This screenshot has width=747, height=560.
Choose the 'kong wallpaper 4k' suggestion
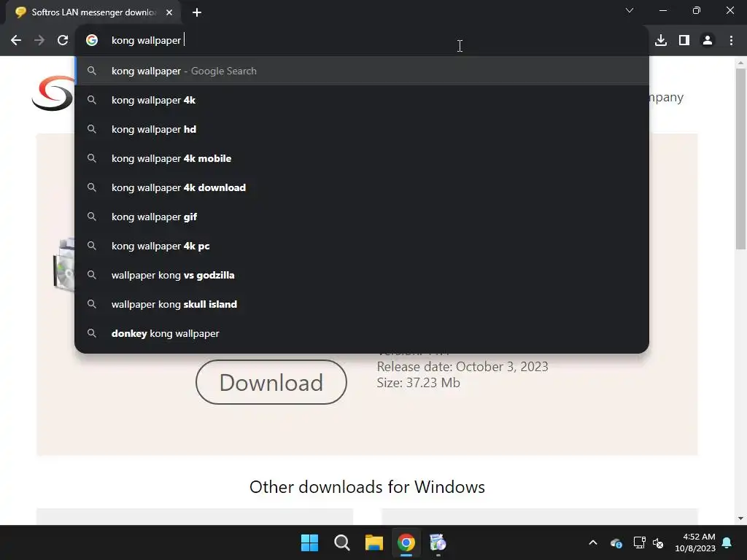362,100
